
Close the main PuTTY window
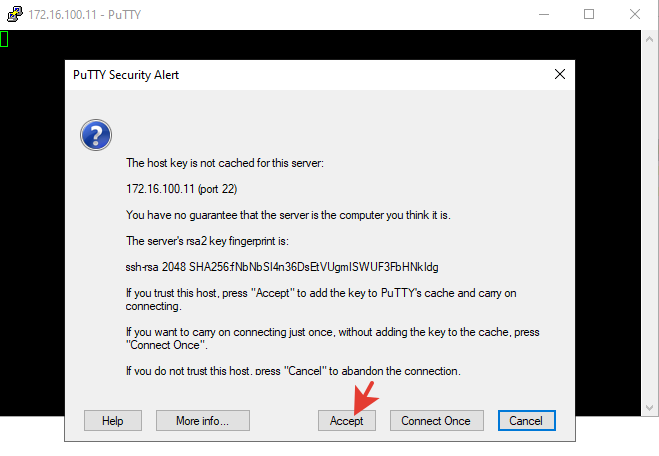635,14
